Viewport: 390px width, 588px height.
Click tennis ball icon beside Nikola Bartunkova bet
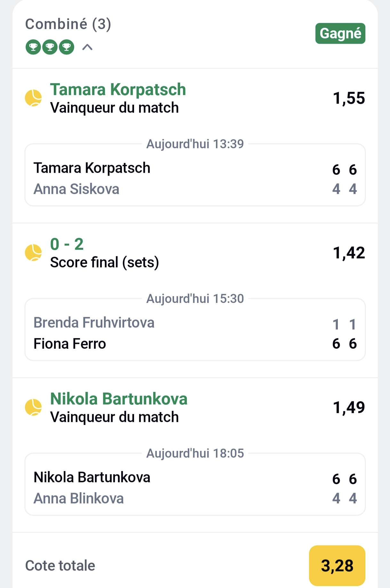pos(33,407)
